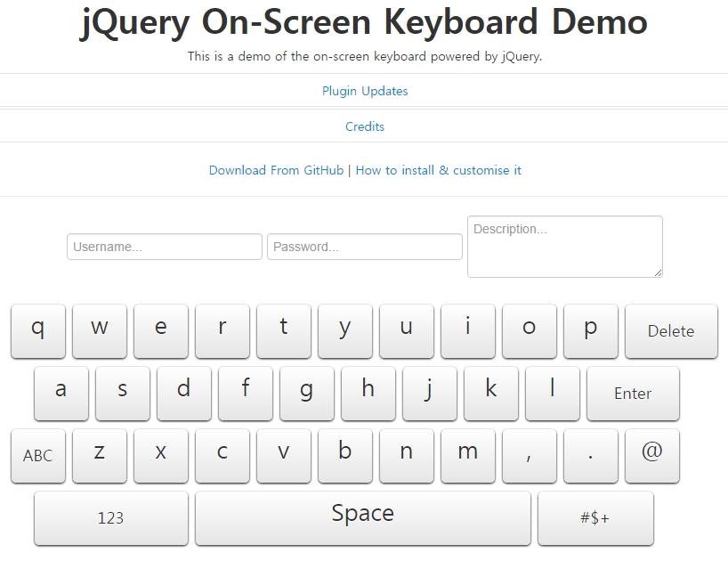Tap the d key
Screen dimensions: 728x561
184,394
